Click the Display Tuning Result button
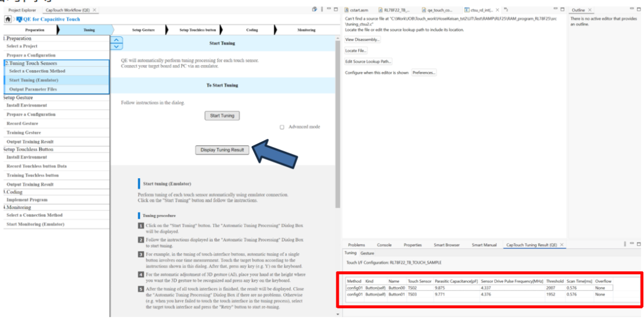The width and height of the screenshot is (644, 320). tap(222, 150)
